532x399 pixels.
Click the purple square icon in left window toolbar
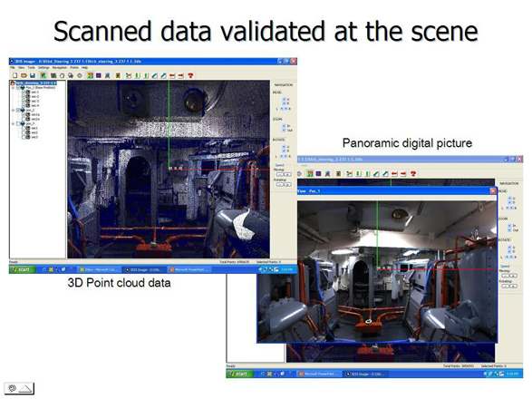[99, 75]
